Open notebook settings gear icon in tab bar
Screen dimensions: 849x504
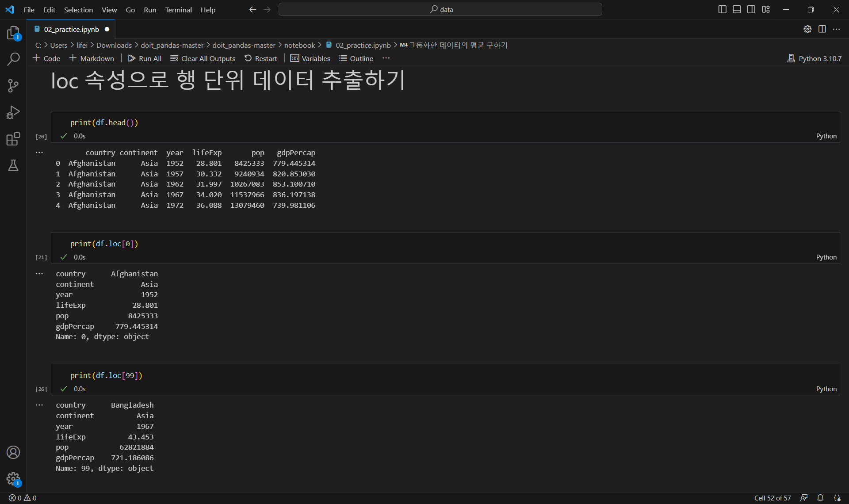tap(807, 29)
